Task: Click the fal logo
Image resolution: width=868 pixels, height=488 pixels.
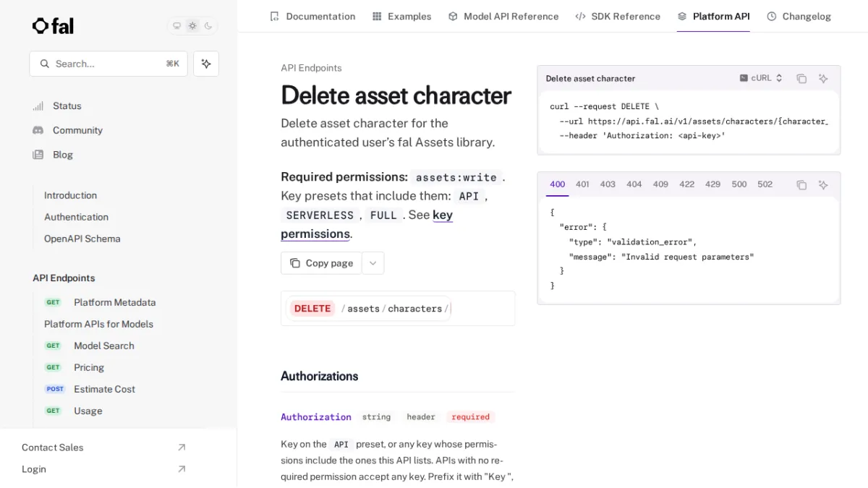Action: (x=53, y=26)
